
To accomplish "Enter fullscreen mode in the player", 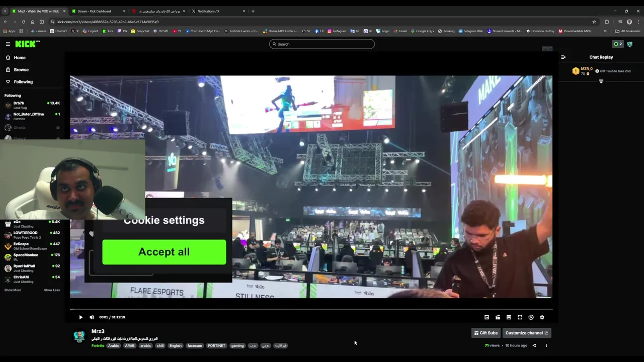I will tap(520, 317).
